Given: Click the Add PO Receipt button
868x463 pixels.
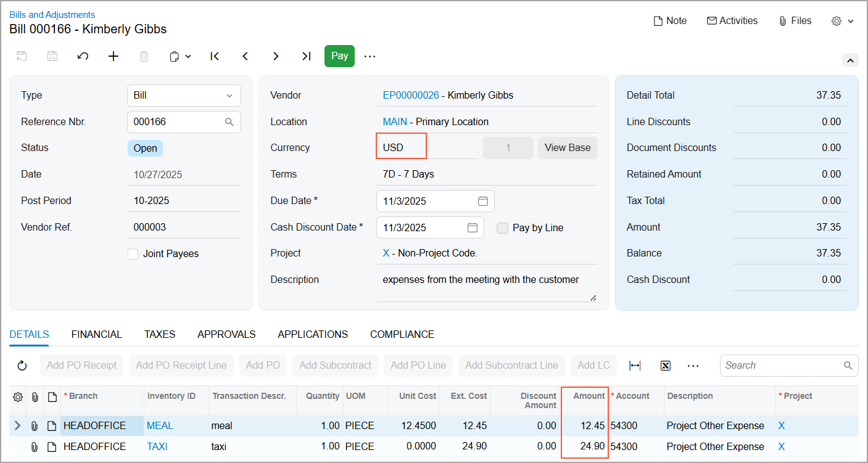Looking at the screenshot, I should 81,366.
